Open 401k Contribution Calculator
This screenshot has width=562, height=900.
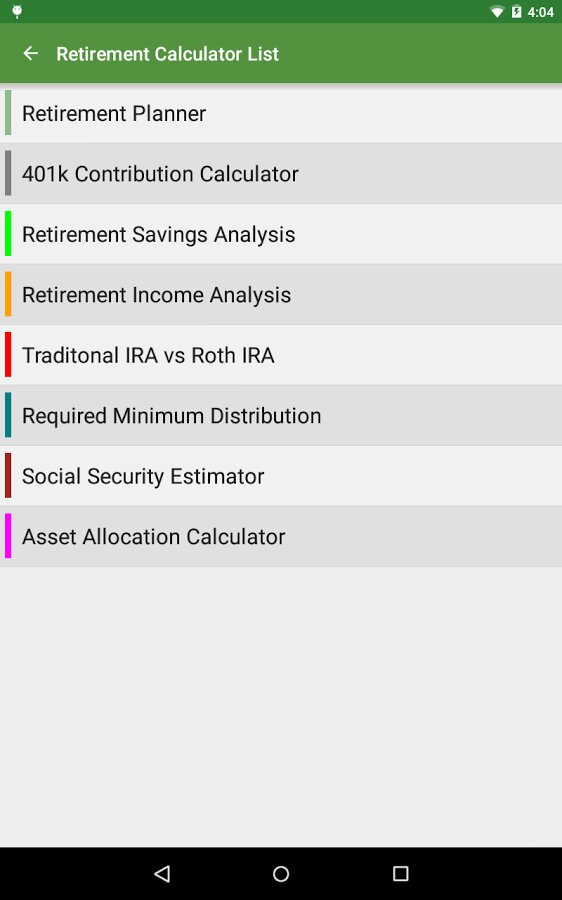point(281,173)
